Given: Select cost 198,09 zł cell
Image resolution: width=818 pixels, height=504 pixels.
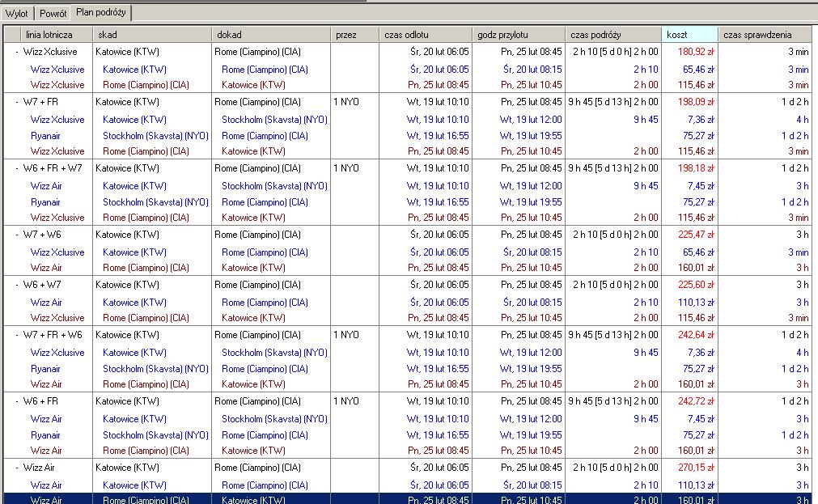Looking at the screenshot, I should pyautogui.click(x=696, y=102).
